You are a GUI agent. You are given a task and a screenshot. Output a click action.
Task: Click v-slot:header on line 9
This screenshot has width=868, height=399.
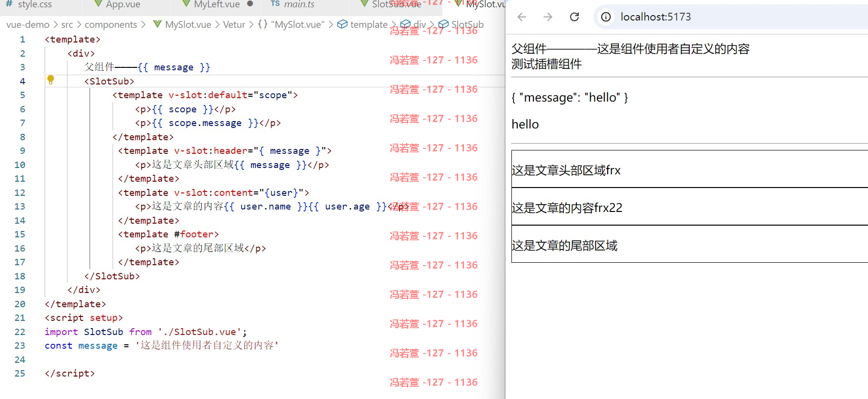(x=211, y=151)
